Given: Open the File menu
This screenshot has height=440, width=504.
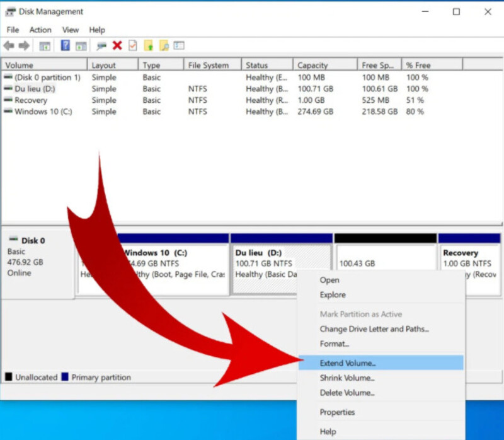Looking at the screenshot, I should (13, 30).
